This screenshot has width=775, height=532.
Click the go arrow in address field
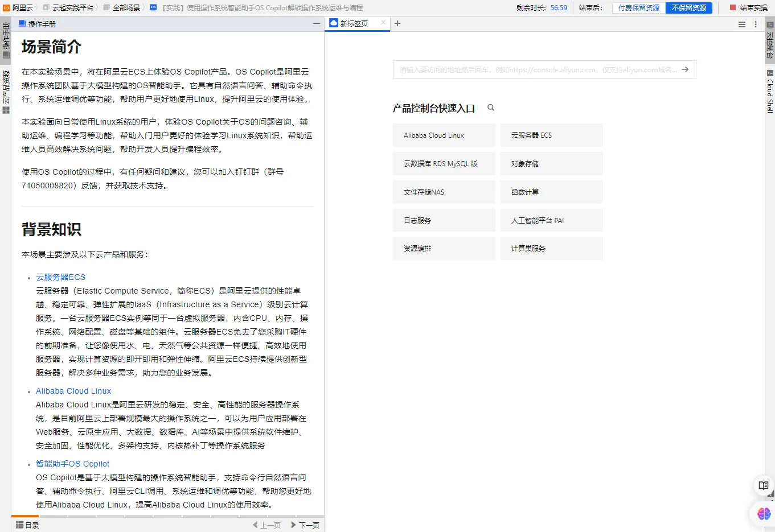[685, 69]
